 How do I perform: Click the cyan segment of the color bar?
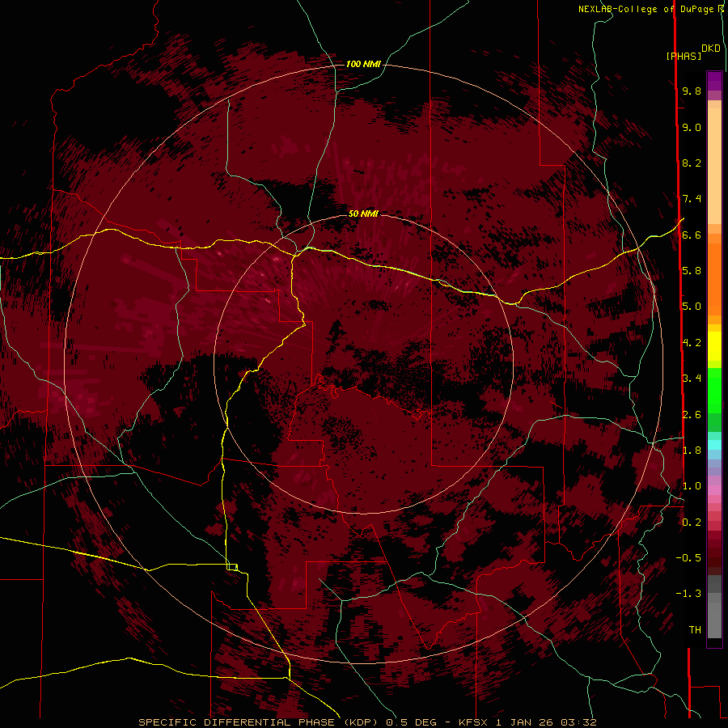click(x=714, y=445)
